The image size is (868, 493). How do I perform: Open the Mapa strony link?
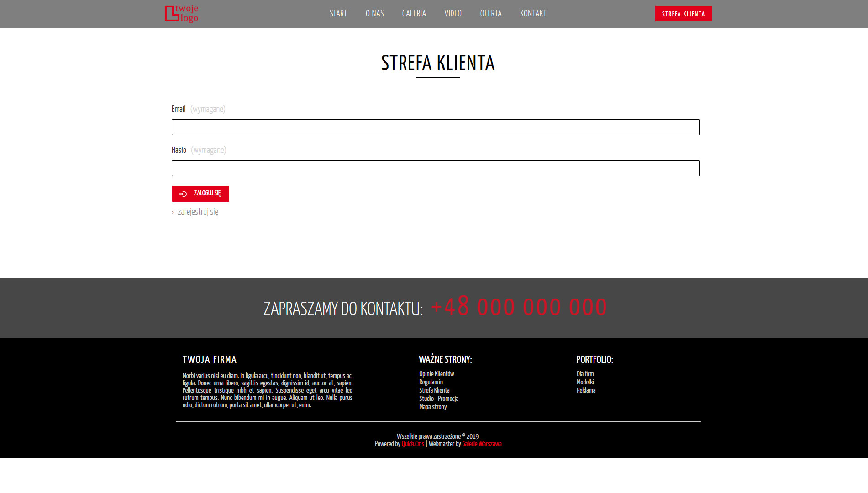(x=432, y=407)
